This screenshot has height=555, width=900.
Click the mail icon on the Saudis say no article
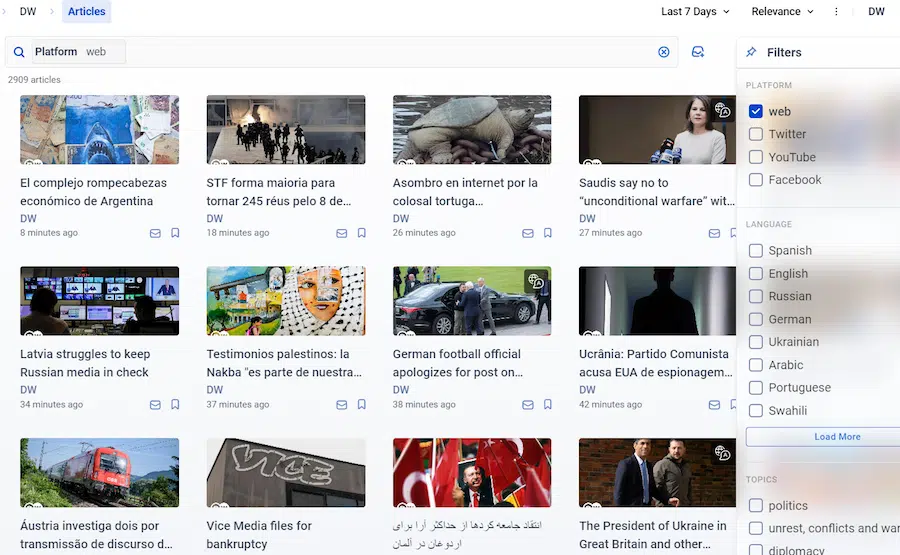point(714,233)
